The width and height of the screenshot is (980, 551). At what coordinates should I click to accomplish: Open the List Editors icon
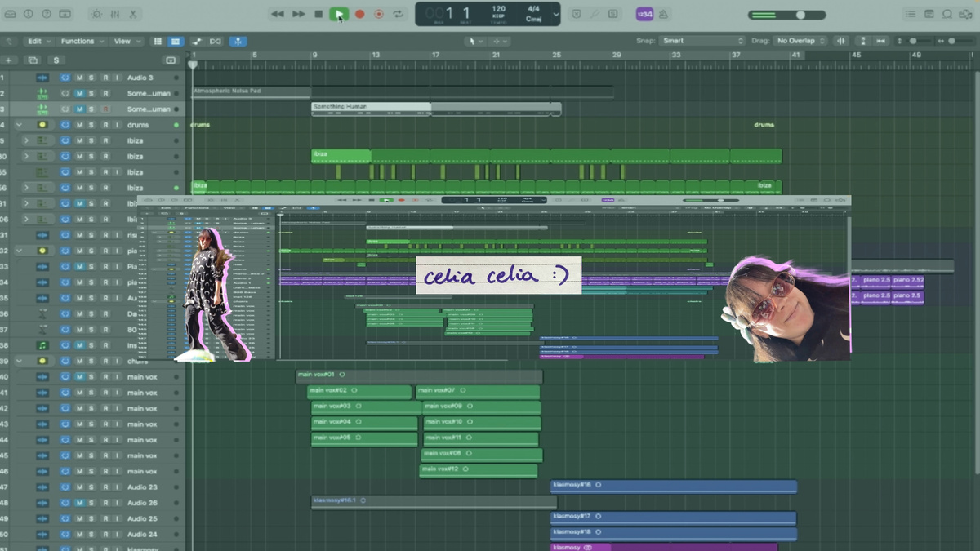(x=910, y=14)
